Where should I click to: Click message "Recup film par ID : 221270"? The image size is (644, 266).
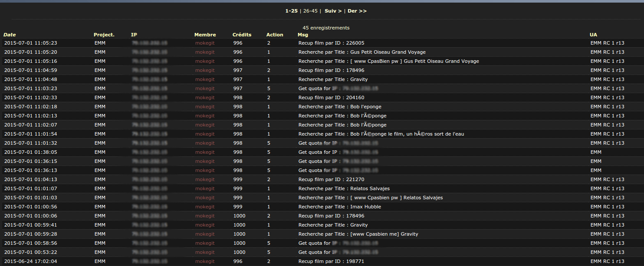point(331,179)
